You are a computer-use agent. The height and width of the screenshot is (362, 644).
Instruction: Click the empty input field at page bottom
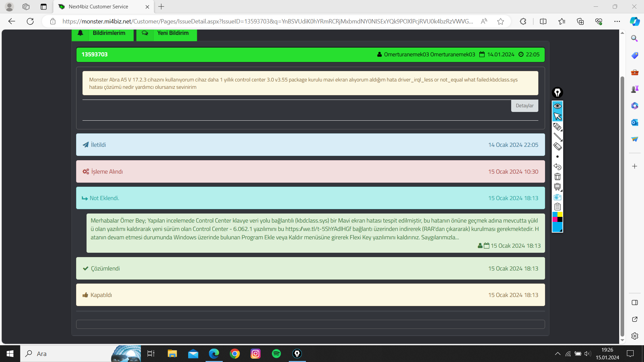tap(310, 324)
